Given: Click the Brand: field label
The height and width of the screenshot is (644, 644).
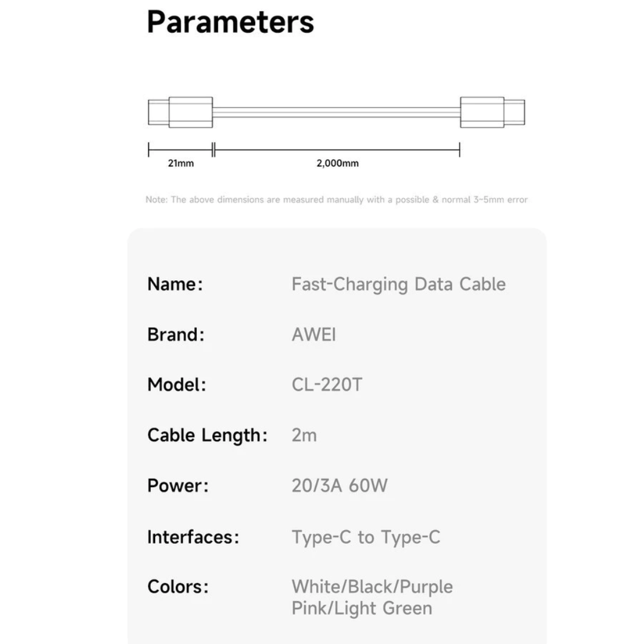Looking at the screenshot, I should coord(176,335).
